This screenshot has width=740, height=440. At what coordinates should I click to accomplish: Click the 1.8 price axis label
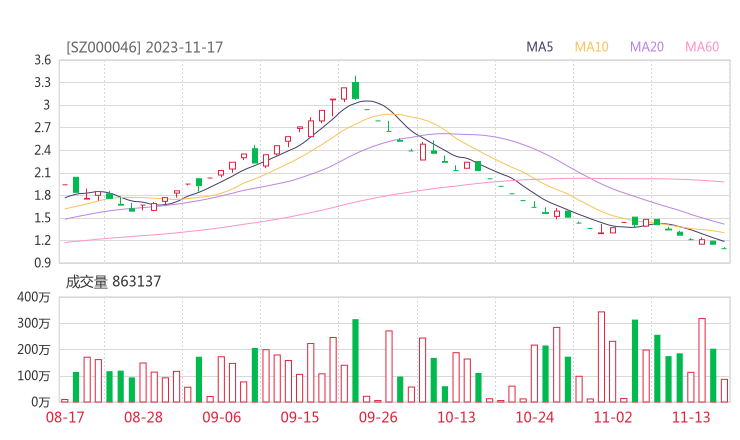coord(42,195)
